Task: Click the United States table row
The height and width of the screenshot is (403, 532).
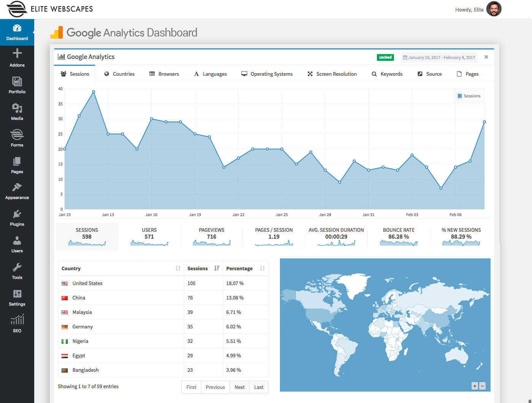Action: [163, 283]
